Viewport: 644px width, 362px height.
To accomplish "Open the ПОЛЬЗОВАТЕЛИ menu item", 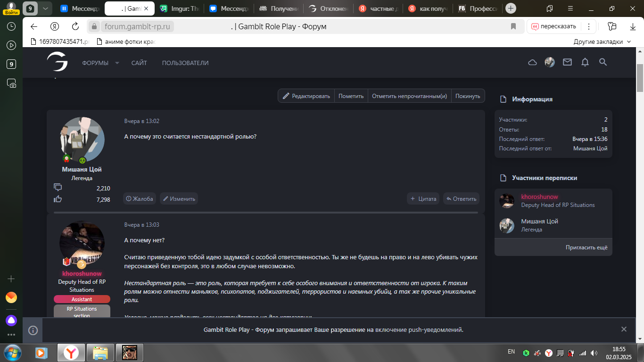I will 185,63.
